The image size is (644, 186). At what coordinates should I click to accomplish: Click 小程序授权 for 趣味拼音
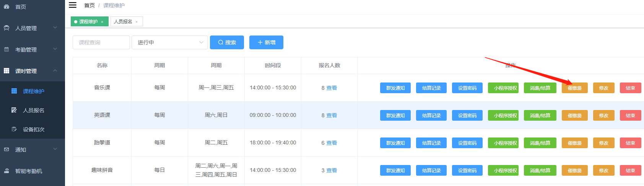click(503, 170)
